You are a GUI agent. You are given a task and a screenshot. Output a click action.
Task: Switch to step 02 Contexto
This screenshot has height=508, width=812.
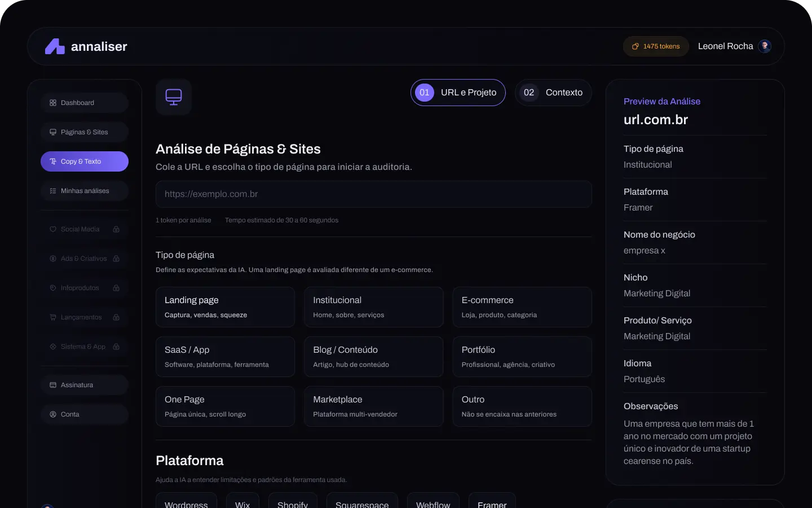coord(553,93)
